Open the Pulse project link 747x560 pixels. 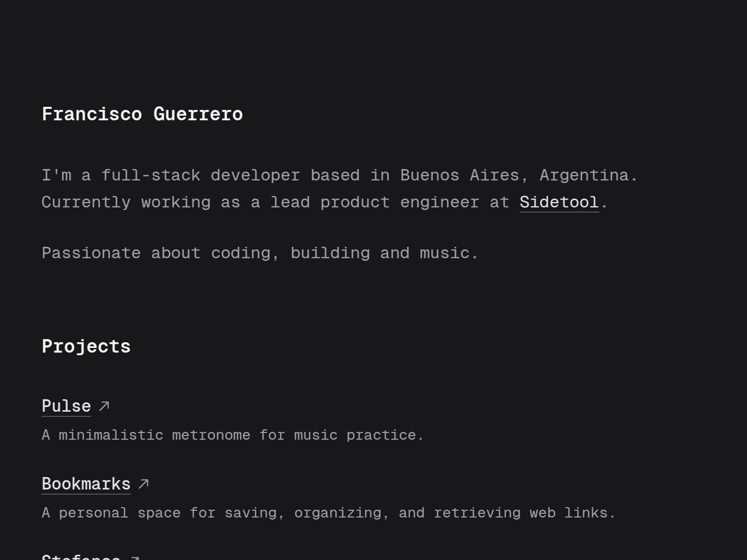66,406
